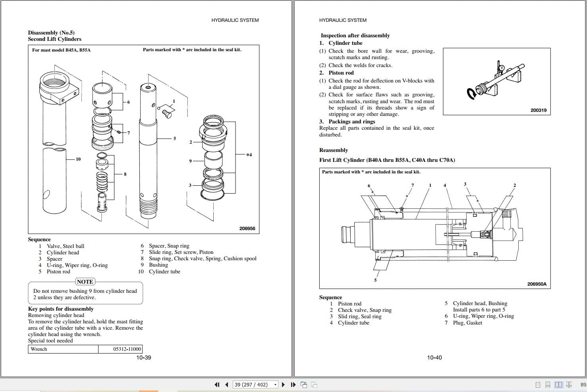
Task: Click the next view icon (greyed)
Action: tap(314, 384)
